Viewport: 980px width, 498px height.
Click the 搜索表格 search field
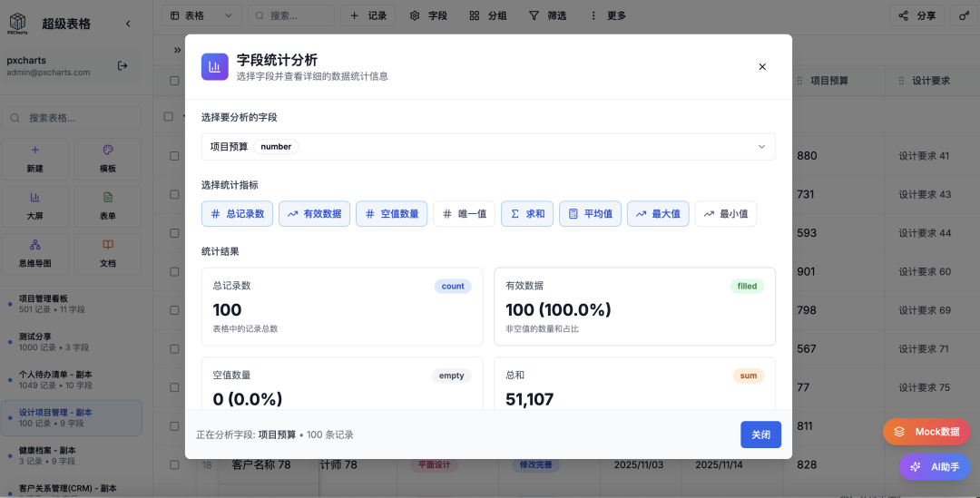(72, 118)
